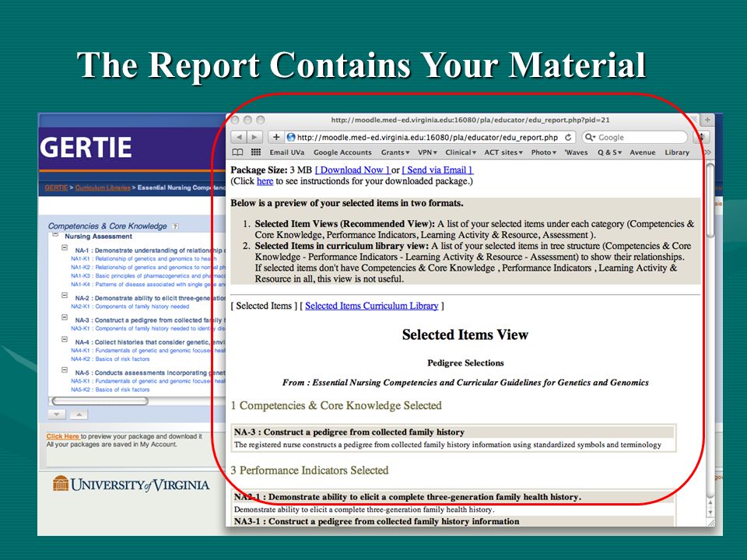Image resolution: width=747 pixels, height=560 pixels.
Task: Open the bookmarks book icon
Action: click(237, 152)
